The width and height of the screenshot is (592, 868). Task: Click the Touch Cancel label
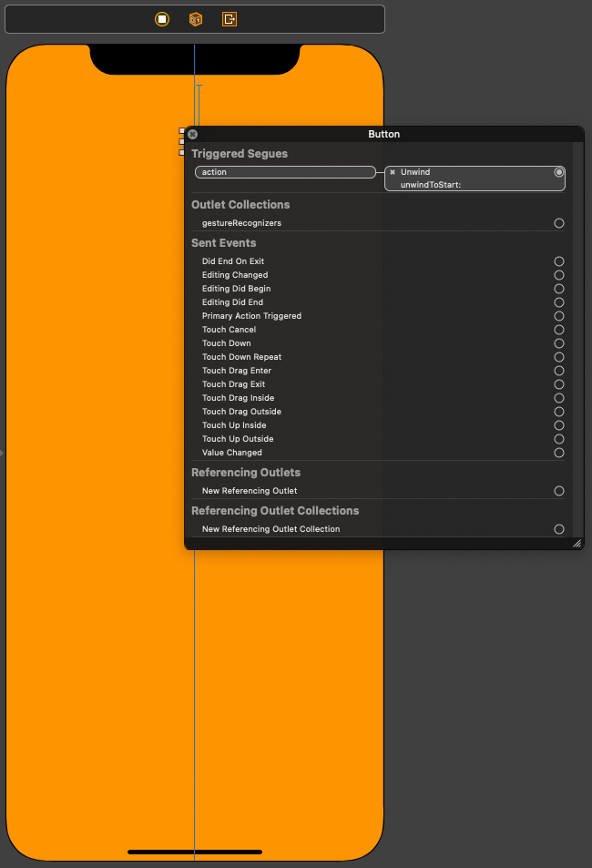[229, 330]
